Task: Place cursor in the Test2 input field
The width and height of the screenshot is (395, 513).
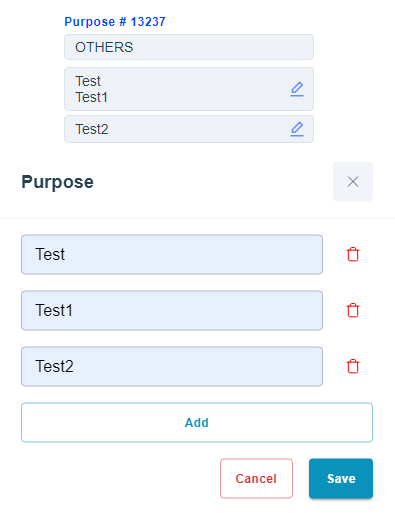Action: click(x=172, y=366)
